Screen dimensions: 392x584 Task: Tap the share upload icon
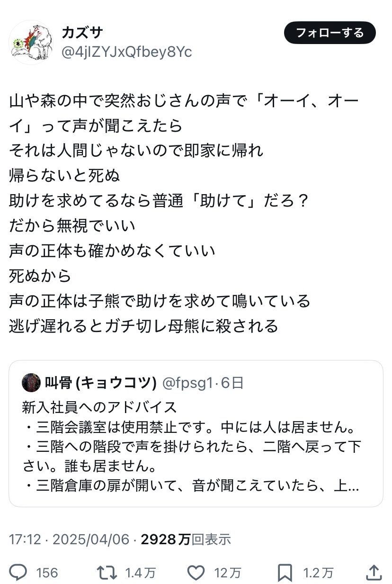(374, 572)
